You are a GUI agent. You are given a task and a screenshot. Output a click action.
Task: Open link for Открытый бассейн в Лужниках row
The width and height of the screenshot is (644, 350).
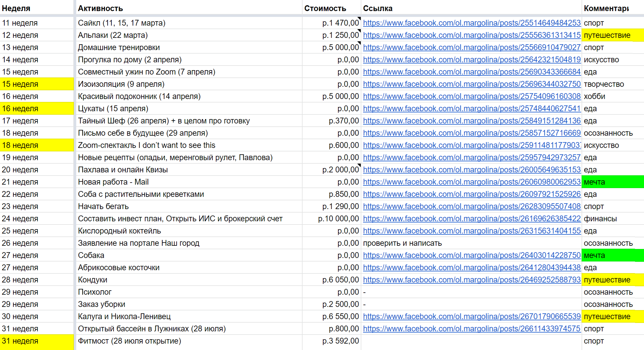[x=472, y=328]
